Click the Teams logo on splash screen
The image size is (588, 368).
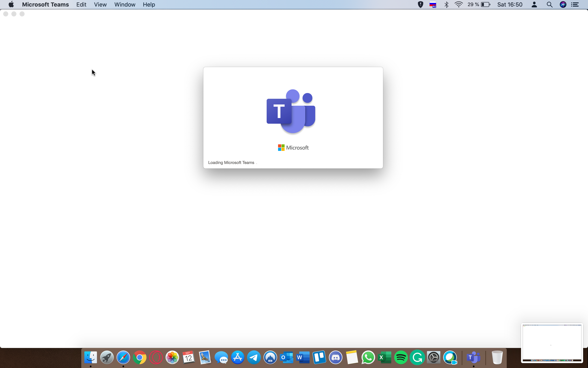coord(291,111)
